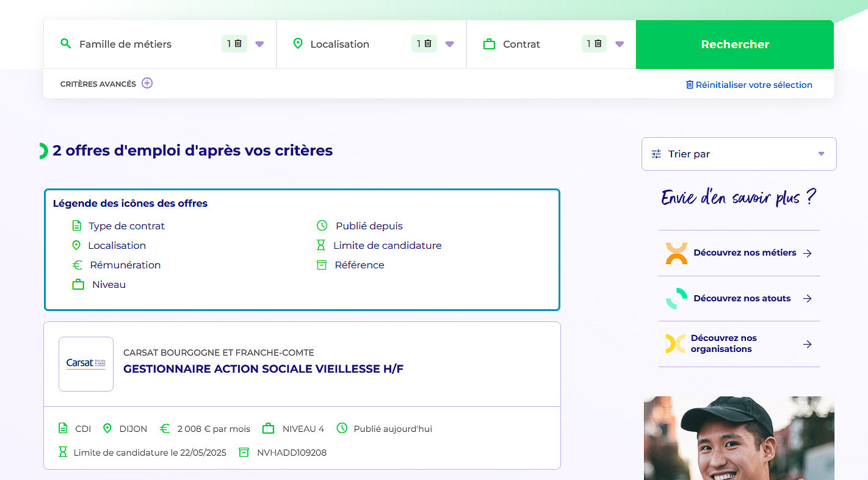Click the clock icon beside Publié aujourd'hui

342,428
